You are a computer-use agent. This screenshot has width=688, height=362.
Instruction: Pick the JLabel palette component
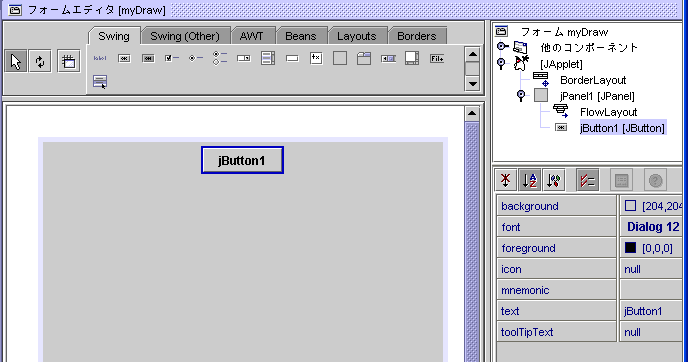100,58
